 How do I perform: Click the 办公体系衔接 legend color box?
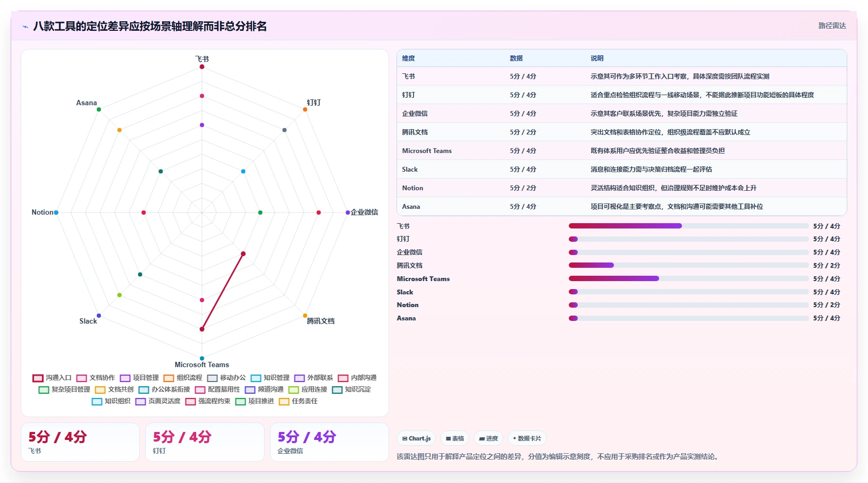coord(144,390)
